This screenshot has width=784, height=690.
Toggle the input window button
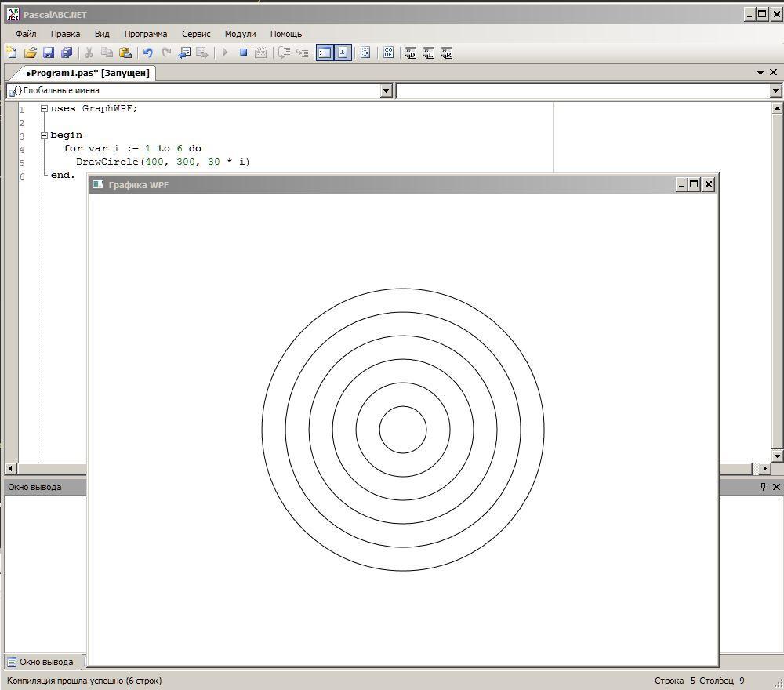343,53
